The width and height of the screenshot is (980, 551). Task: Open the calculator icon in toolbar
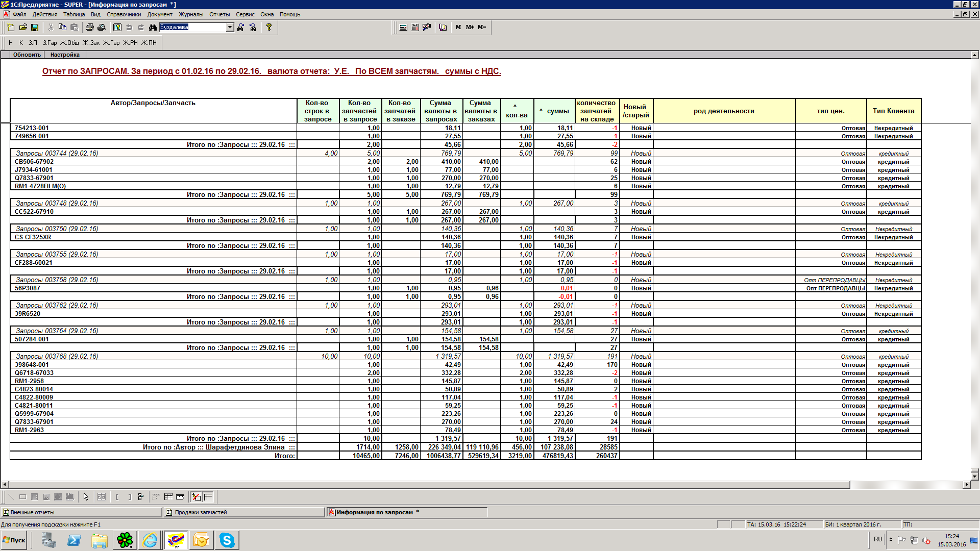pyautogui.click(x=403, y=28)
